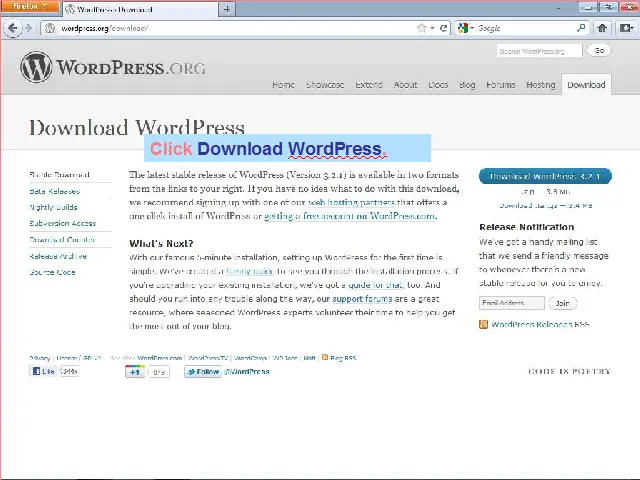Open the WordPress.com footer link
Image resolution: width=640 pixels, height=480 pixels.
pyautogui.click(x=160, y=358)
